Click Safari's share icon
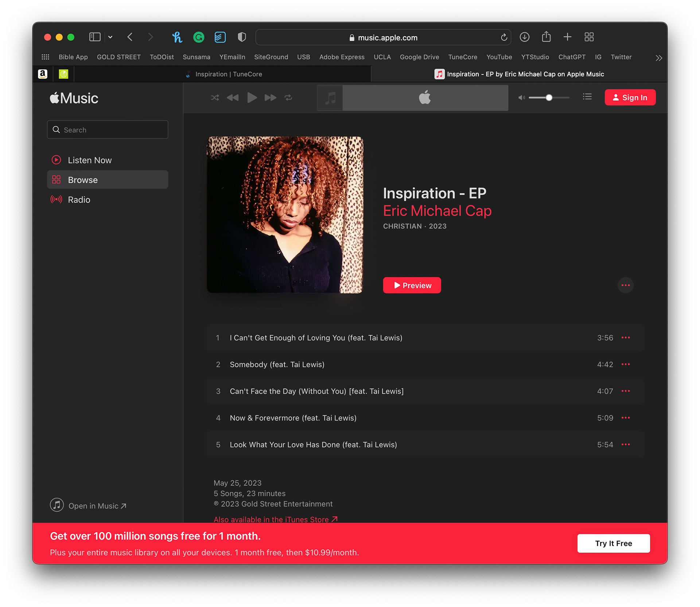 point(546,37)
